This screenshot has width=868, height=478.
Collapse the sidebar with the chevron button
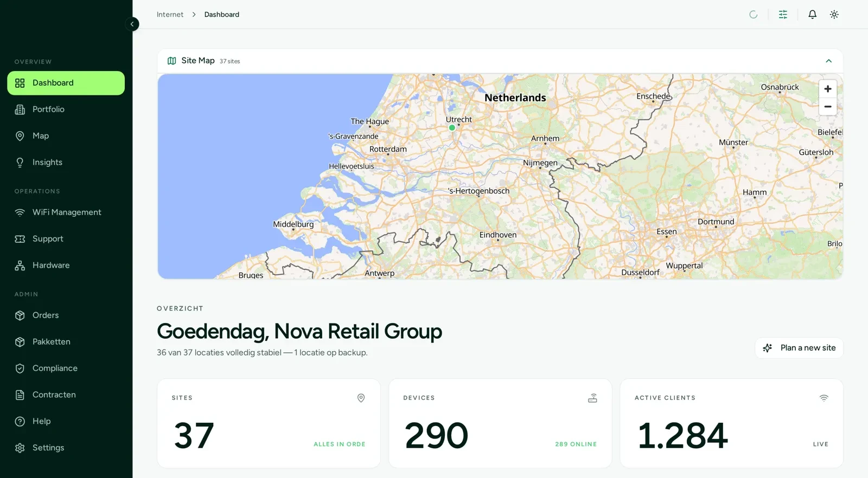[132, 24]
